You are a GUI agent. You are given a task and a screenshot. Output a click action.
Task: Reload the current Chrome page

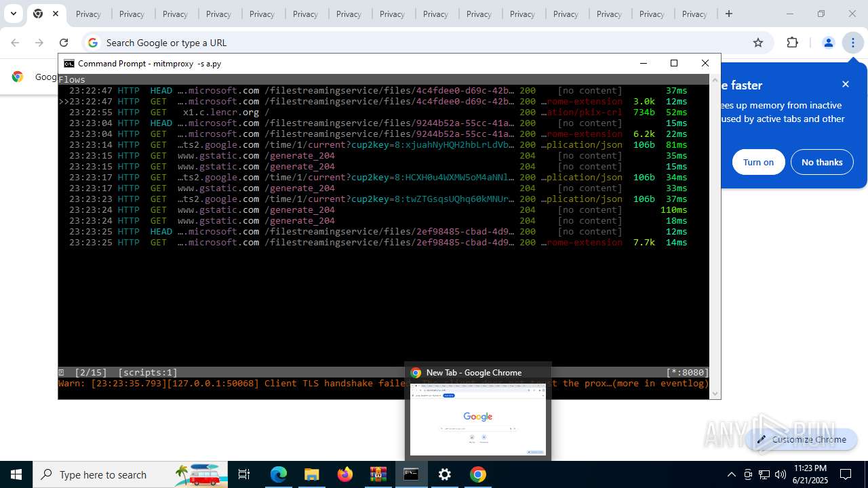click(64, 43)
